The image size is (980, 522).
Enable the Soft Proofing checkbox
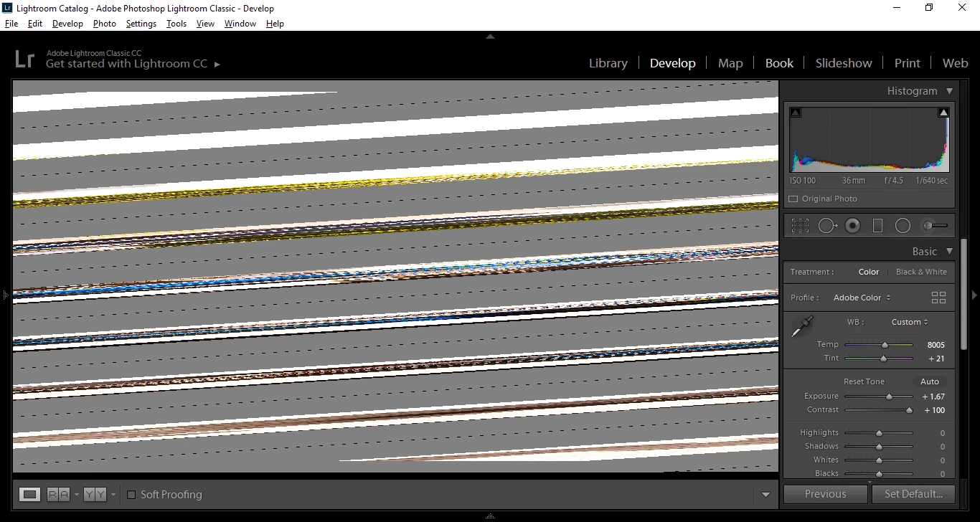[131, 494]
